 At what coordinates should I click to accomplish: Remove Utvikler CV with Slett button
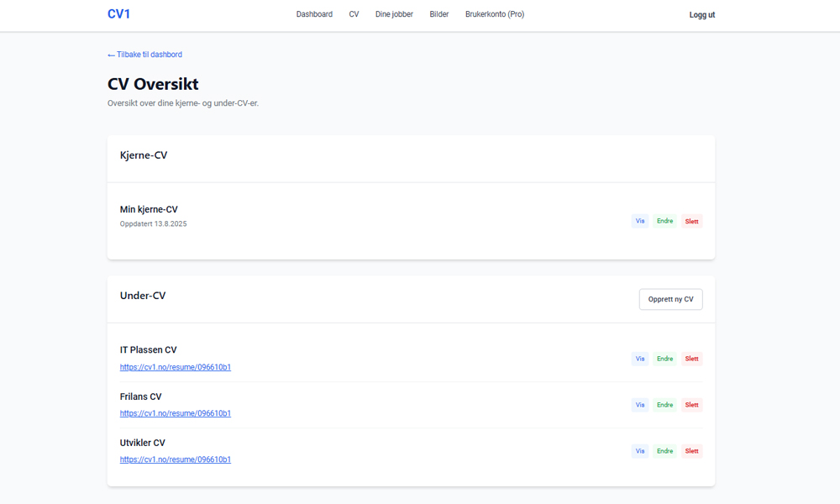pos(691,451)
